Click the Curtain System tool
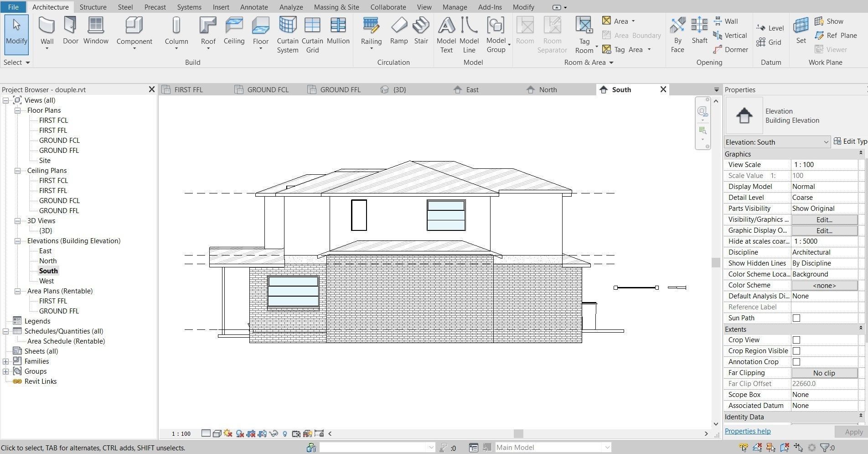This screenshot has width=868, height=454. coord(288,35)
